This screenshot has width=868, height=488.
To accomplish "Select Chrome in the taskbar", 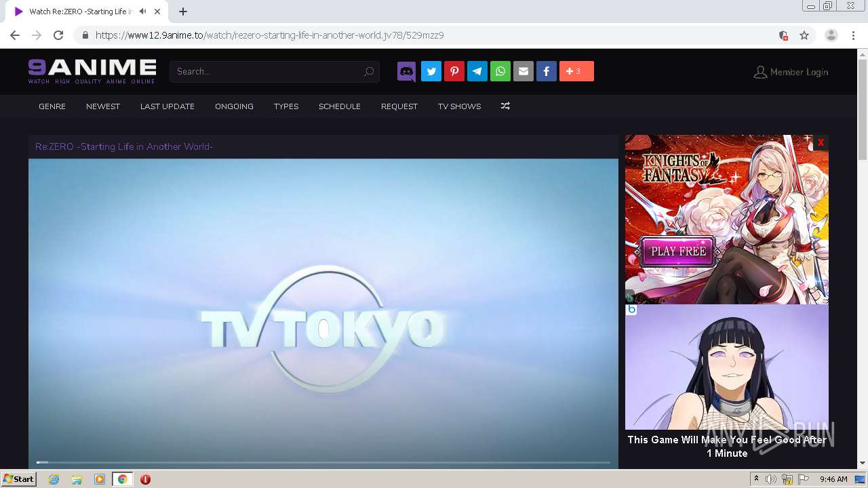I will 122,479.
